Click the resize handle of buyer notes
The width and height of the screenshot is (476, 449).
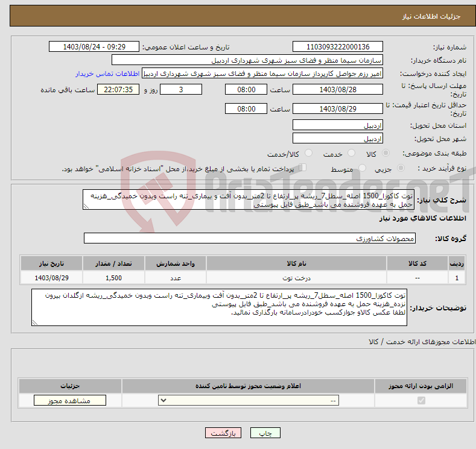[x=35, y=322]
